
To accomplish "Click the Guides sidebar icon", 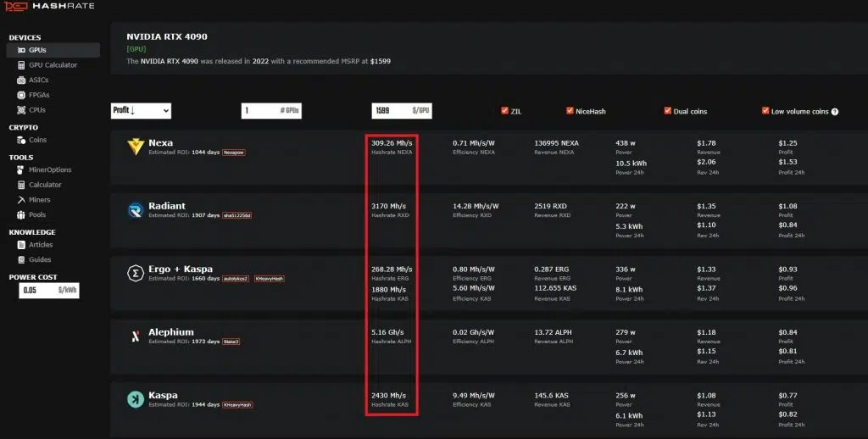I will [x=21, y=259].
